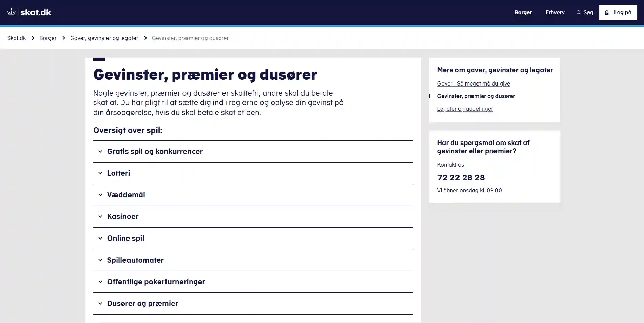Image resolution: width=644 pixels, height=323 pixels.
Task: Open the Offentlige pokerturneringer accordion
Action: (253, 282)
